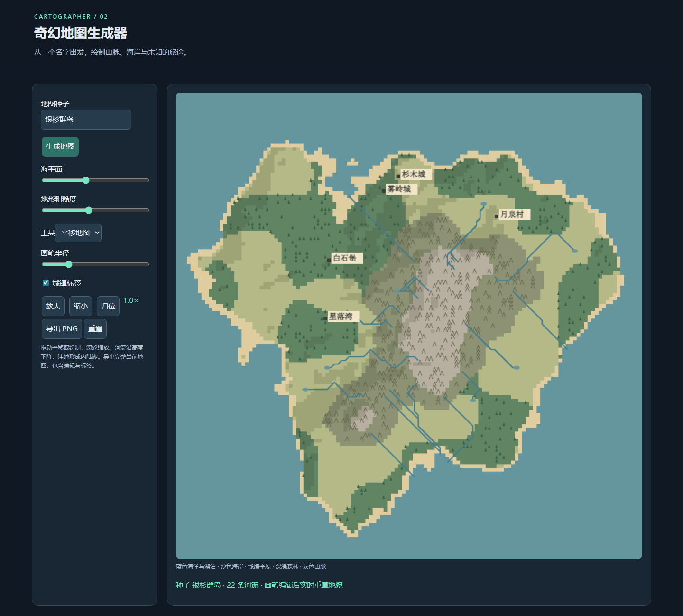Click the 1.0× zoom level readout
This screenshot has width=683, height=616.
[131, 300]
